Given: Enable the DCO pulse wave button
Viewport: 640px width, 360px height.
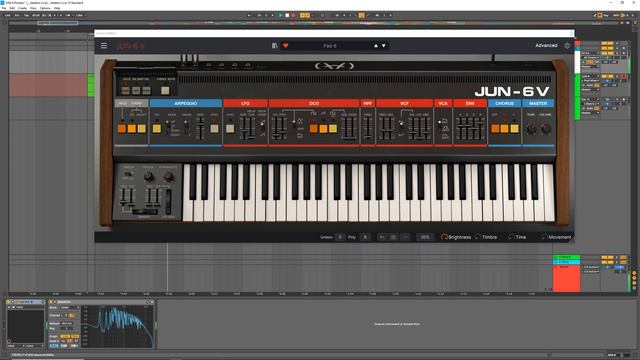Looking at the screenshot, I should click(x=313, y=129).
